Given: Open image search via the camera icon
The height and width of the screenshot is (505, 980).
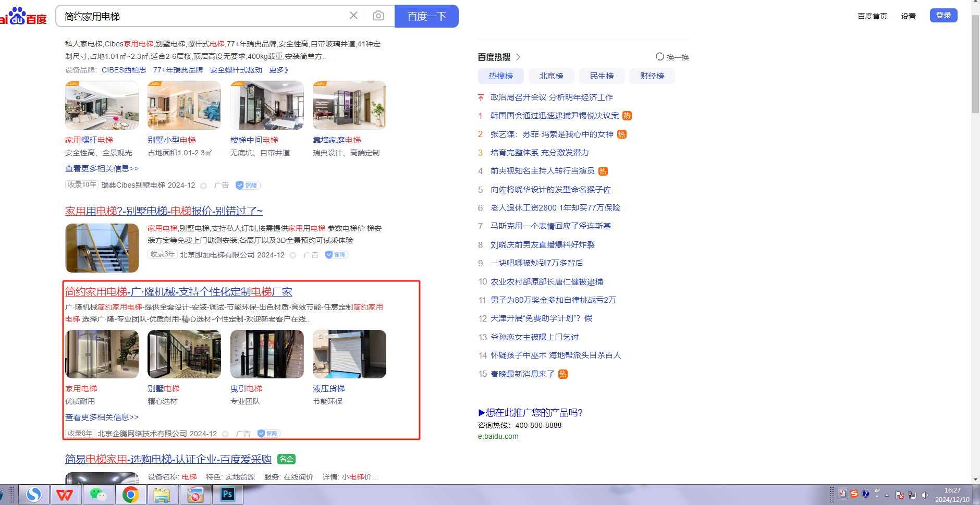Looking at the screenshot, I should [x=378, y=16].
